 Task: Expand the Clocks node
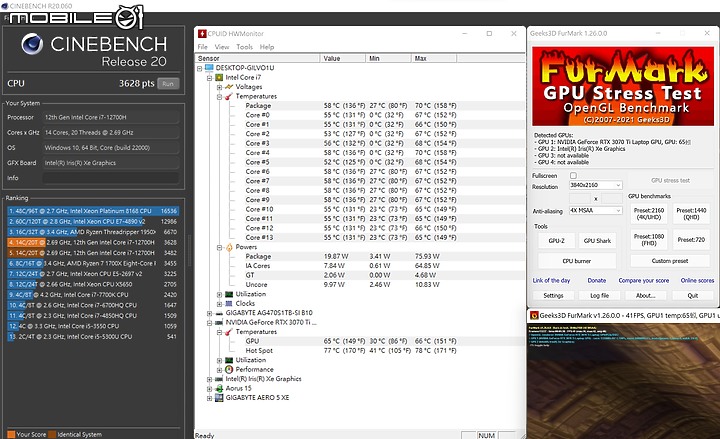[x=219, y=304]
